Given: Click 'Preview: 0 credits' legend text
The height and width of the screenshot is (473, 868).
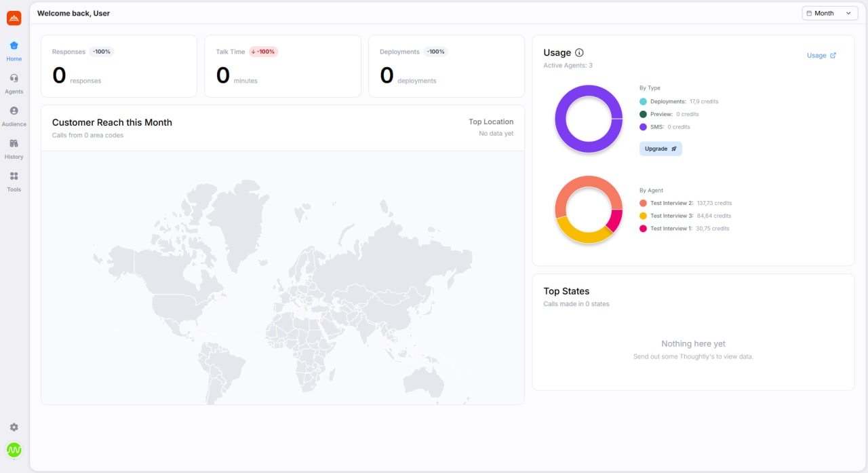Looking at the screenshot, I should click(675, 114).
